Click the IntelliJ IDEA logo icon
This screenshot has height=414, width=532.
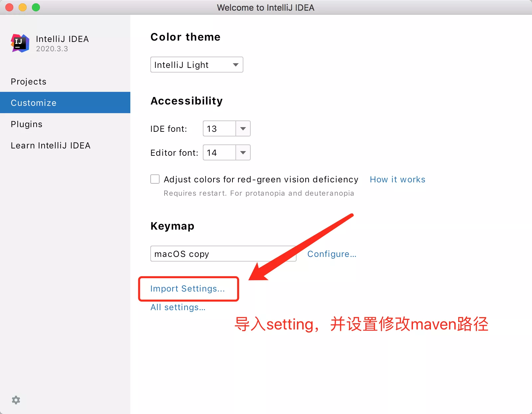20,43
